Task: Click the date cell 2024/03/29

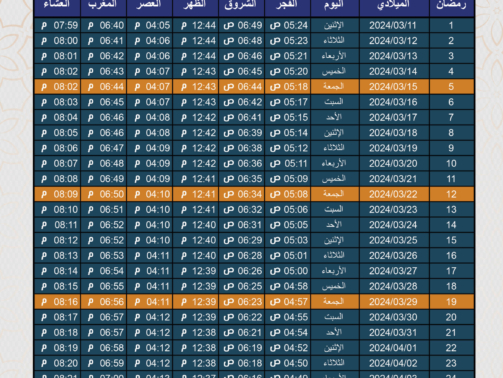Action: (x=394, y=302)
